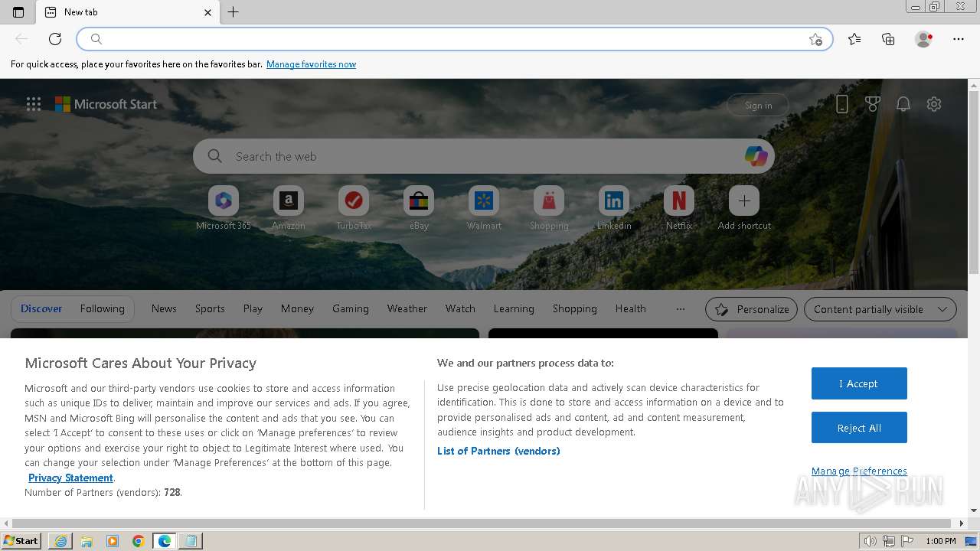
Task: Click the Search the web box
Action: tap(484, 156)
